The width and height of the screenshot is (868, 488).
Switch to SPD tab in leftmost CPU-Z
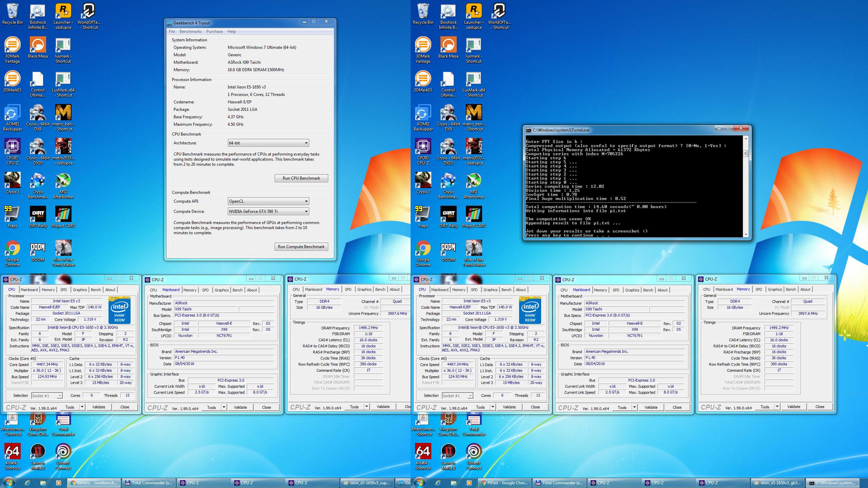[64, 290]
